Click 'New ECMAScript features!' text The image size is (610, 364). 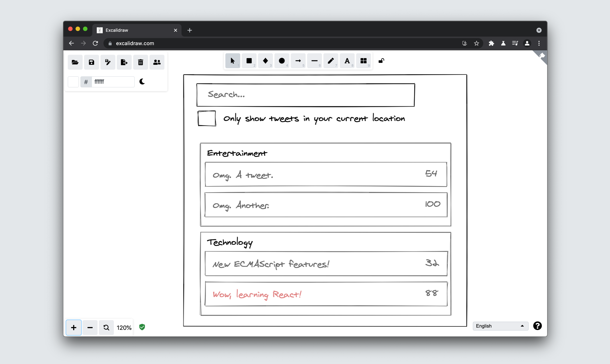pyautogui.click(x=271, y=264)
